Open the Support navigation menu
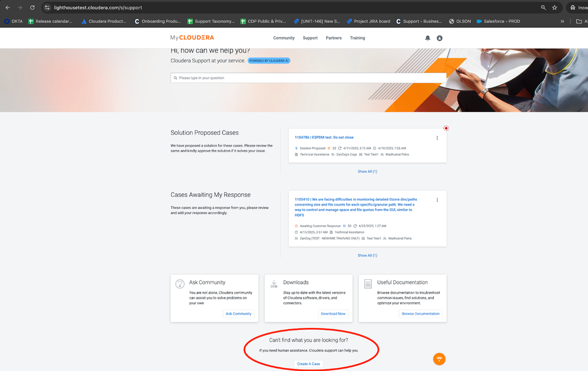 coord(310,38)
